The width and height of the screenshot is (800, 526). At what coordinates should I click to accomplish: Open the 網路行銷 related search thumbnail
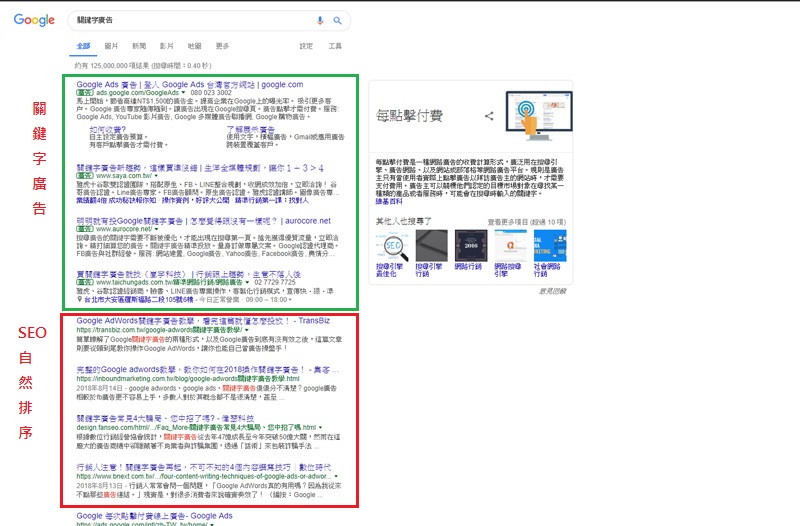pyautogui.click(x=471, y=245)
